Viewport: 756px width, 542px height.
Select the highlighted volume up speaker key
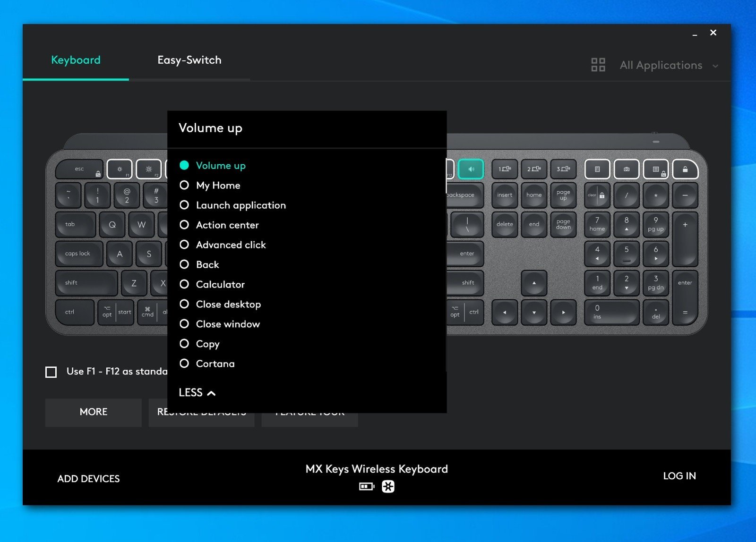point(471,169)
